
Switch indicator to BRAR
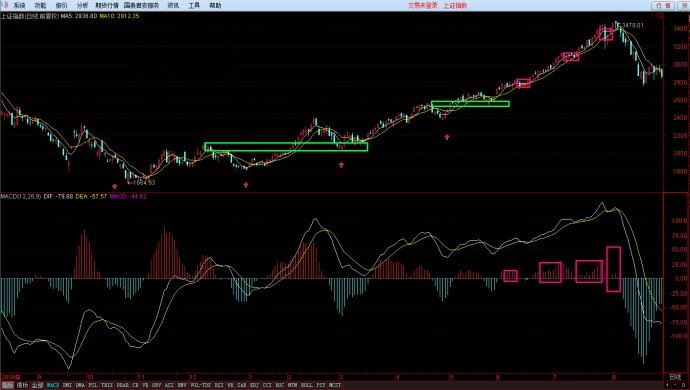coord(122,385)
